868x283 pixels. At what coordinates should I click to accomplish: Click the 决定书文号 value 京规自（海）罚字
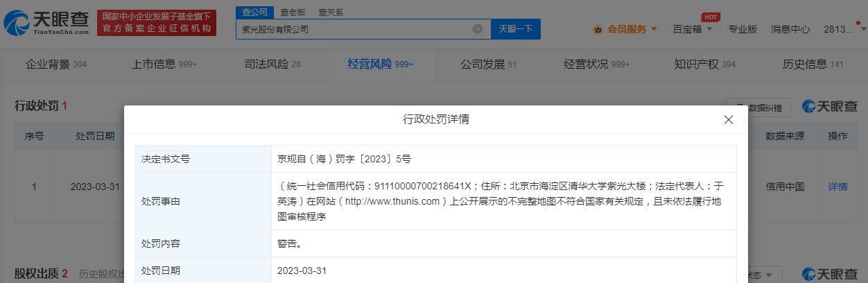(x=345, y=159)
